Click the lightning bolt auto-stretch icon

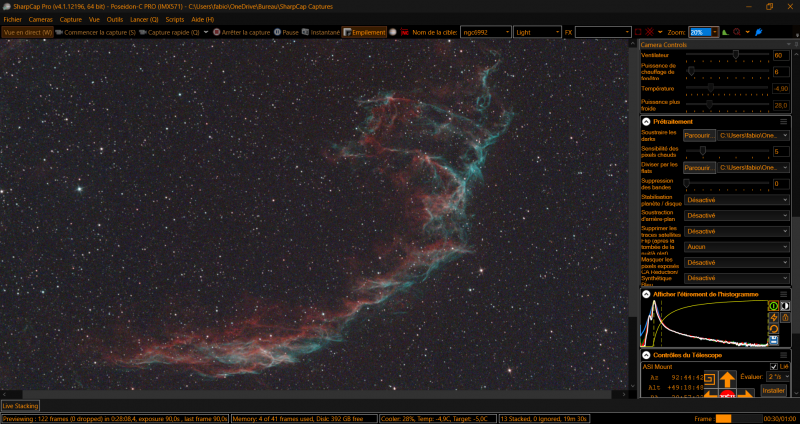point(773,317)
